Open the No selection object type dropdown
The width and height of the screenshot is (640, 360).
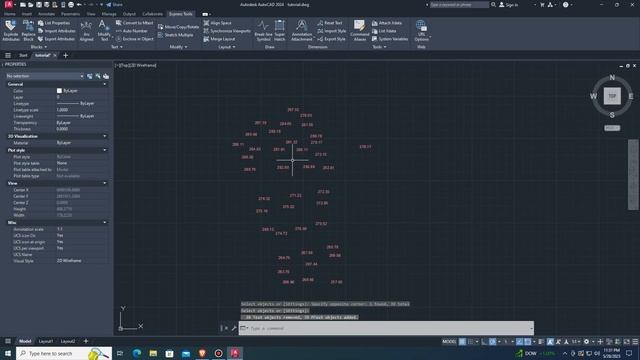[x=44, y=76]
